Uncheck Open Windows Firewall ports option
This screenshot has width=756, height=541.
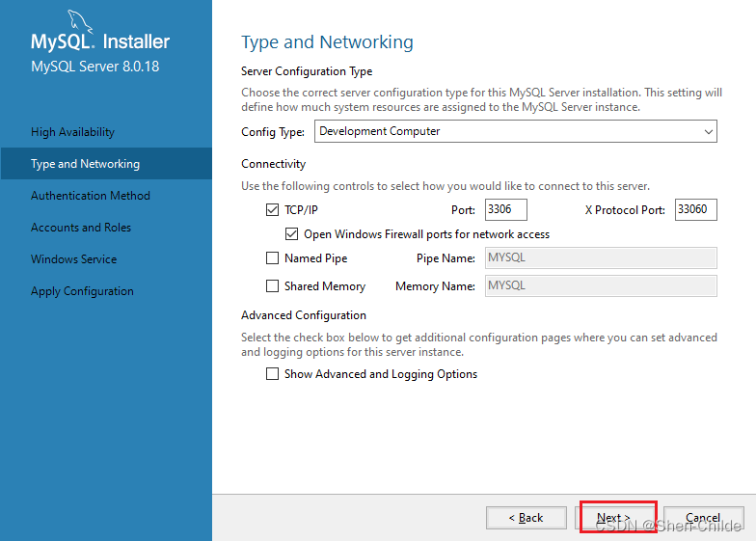click(291, 233)
